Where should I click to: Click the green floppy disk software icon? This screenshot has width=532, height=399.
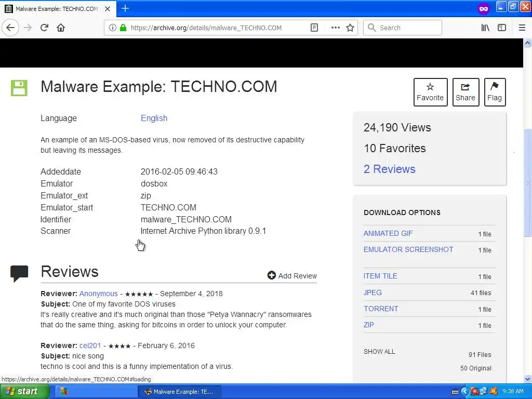point(19,88)
